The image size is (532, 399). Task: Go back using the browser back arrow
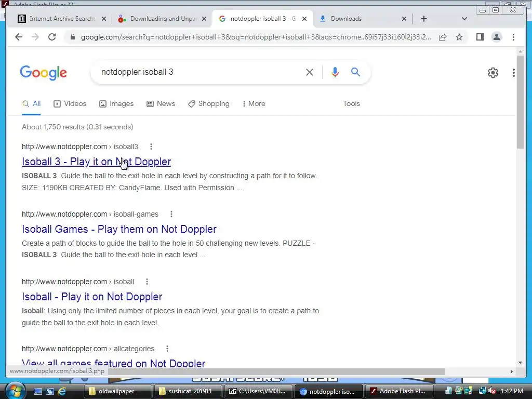[19, 37]
